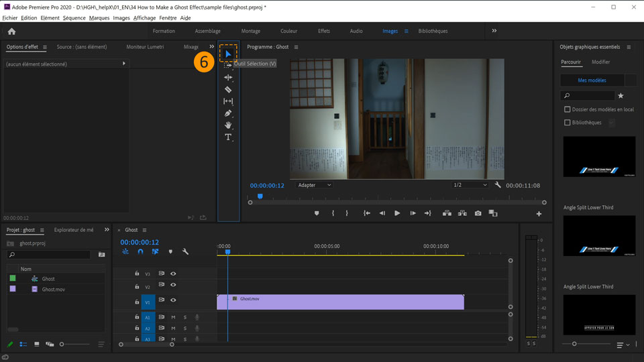Select the Pen tool
644x362 pixels.
[228, 113]
